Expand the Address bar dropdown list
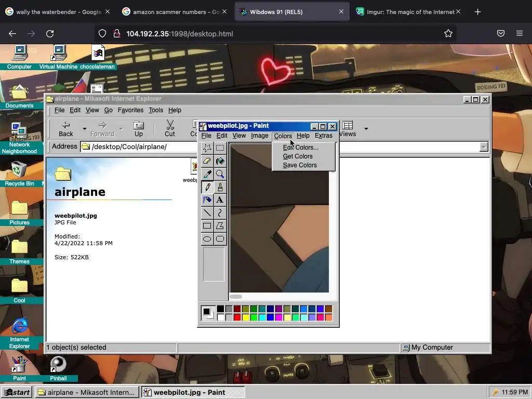Viewport: 532px width, 399px height. point(484,147)
